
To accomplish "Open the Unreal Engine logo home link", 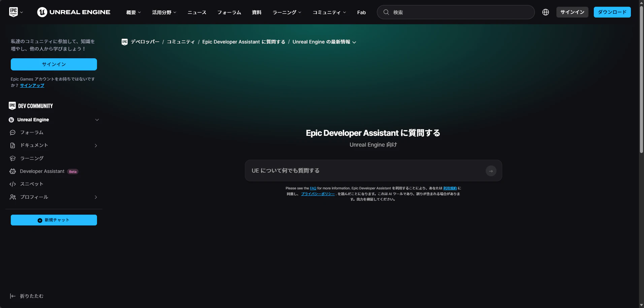I will (x=74, y=12).
